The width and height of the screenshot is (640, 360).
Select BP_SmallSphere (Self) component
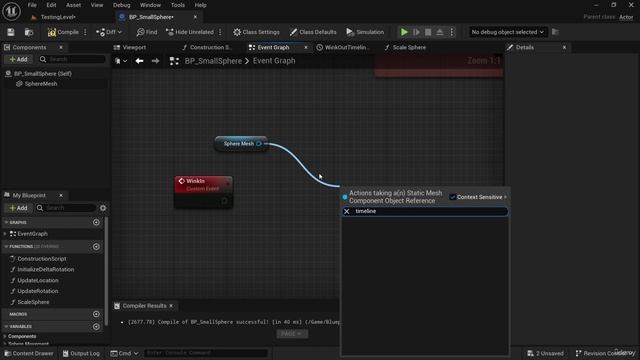[42, 73]
